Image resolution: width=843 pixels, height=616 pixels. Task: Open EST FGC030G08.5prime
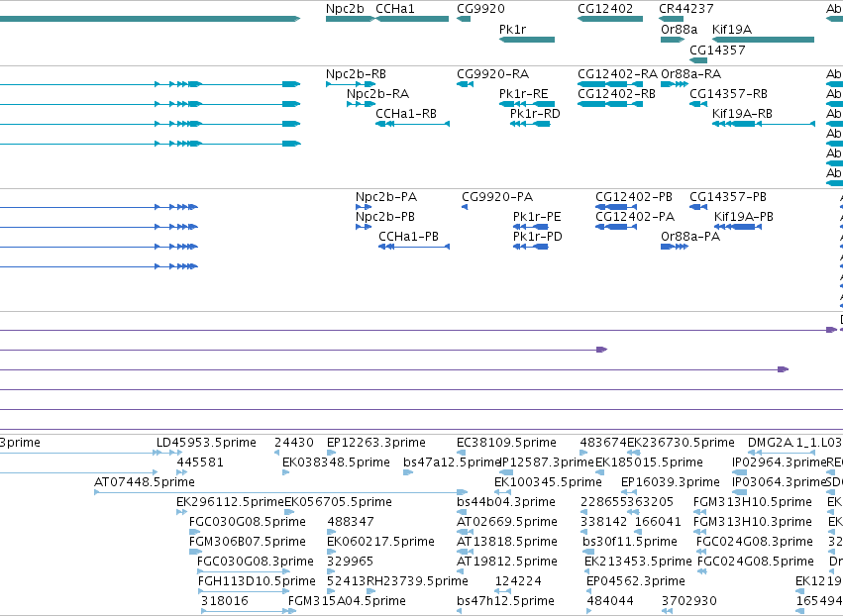(x=248, y=523)
